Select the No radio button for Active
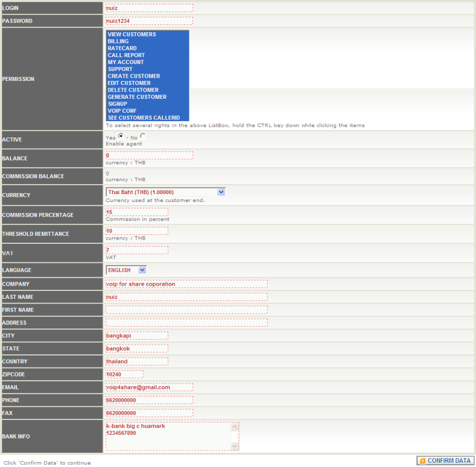Viewport: 476px width, 467px height. (143, 136)
